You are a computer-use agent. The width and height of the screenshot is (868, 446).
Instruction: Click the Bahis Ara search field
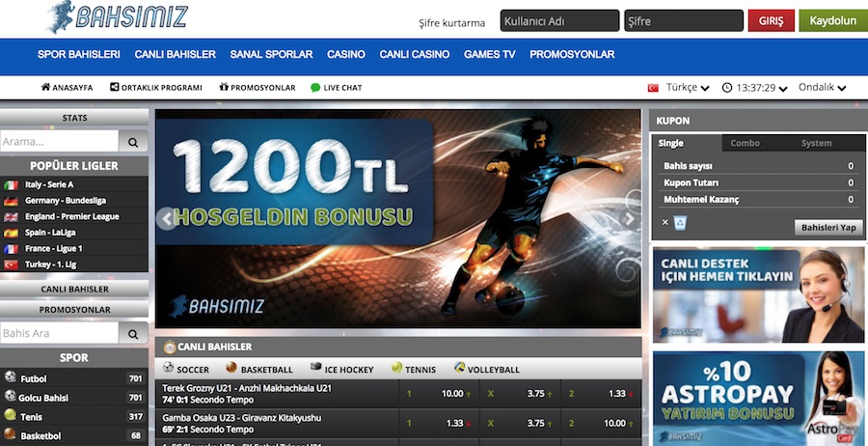59,333
